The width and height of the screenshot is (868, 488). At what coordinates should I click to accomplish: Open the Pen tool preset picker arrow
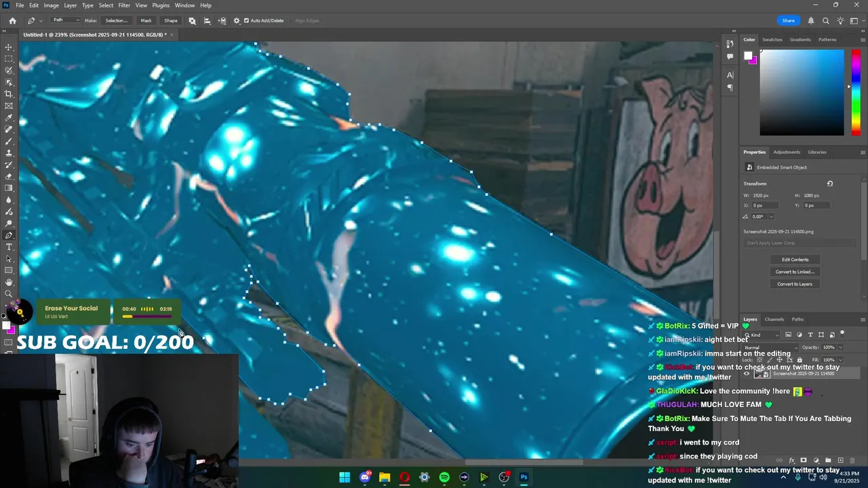click(x=40, y=20)
